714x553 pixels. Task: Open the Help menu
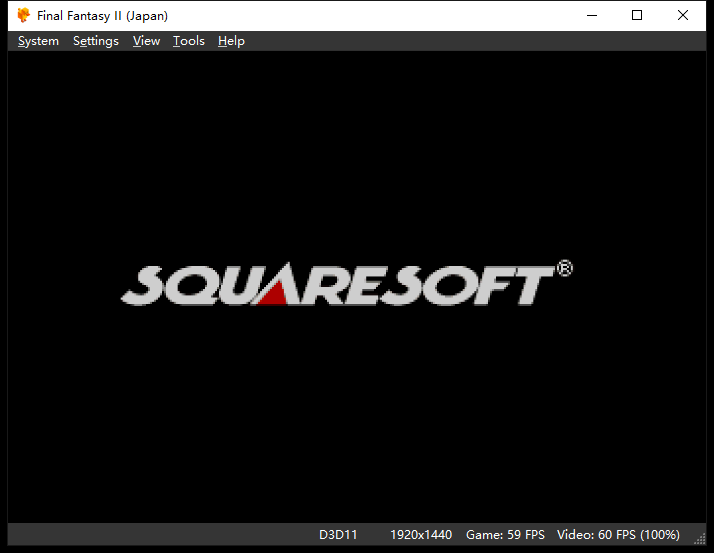tap(231, 41)
